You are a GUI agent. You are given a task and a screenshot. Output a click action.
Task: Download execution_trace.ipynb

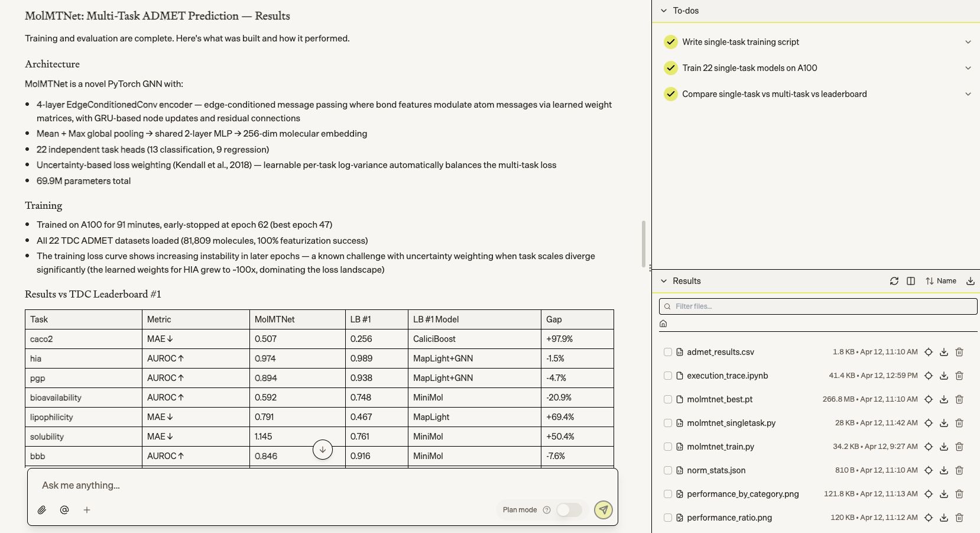tap(944, 376)
